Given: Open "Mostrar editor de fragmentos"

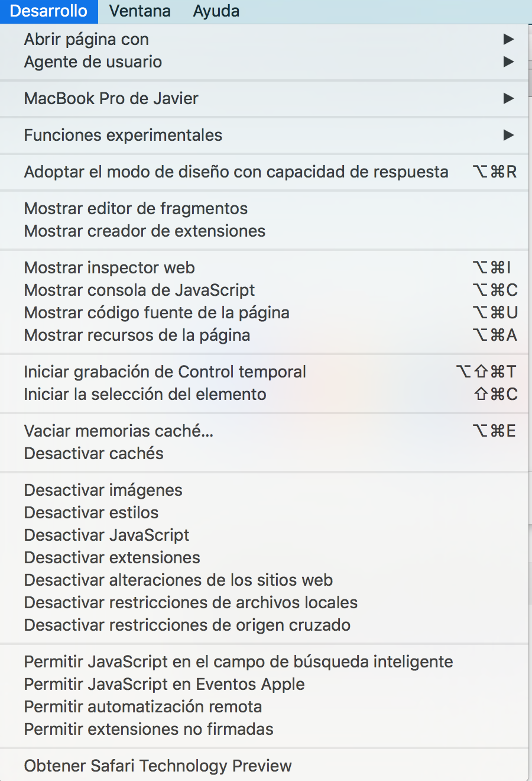Looking at the screenshot, I should coord(135,208).
